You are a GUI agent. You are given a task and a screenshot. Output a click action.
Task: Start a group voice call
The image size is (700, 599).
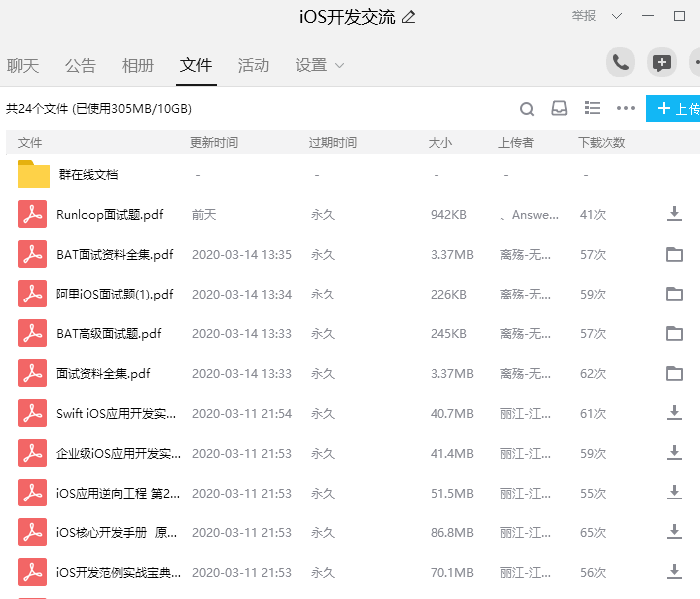point(620,62)
